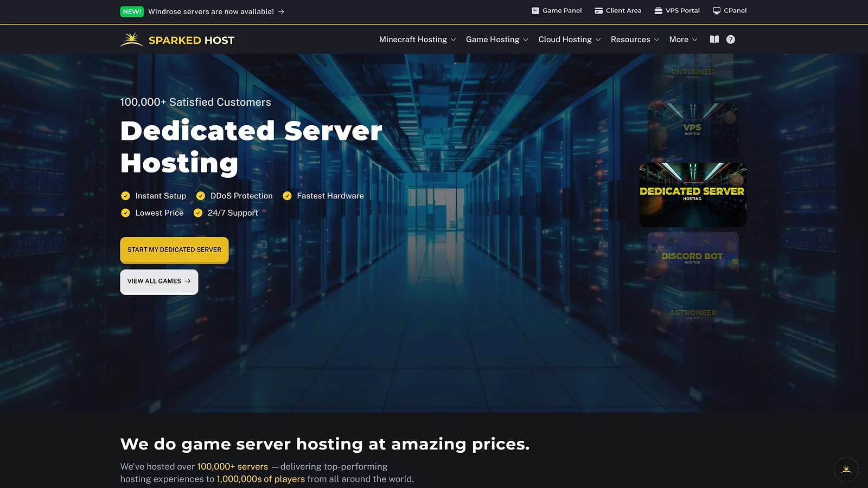The height and width of the screenshot is (488, 868).
Task: Open the More menu
Action: pyautogui.click(x=684, y=40)
